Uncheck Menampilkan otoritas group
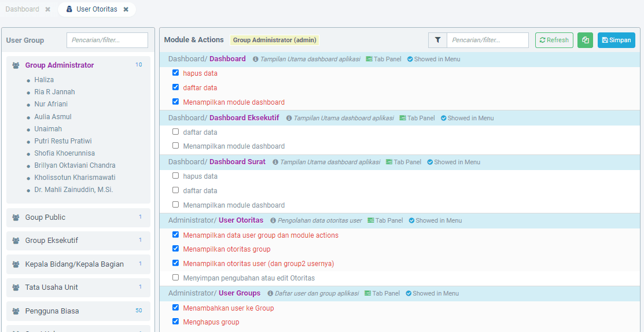The image size is (644, 332). click(176, 249)
